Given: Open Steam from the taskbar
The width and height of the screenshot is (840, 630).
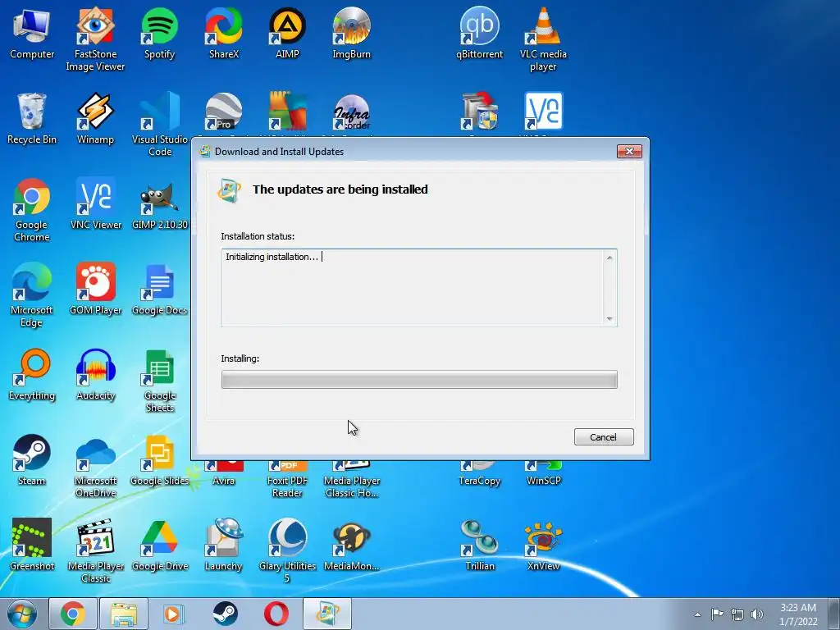Looking at the screenshot, I should [x=225, y=614].
